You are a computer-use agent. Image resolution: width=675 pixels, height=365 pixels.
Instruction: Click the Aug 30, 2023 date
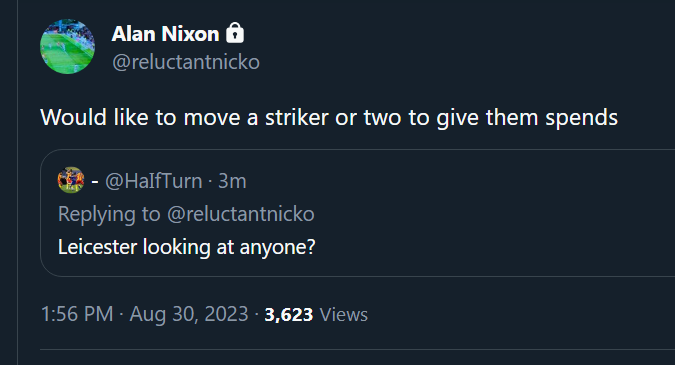click(x=189, y=314)
